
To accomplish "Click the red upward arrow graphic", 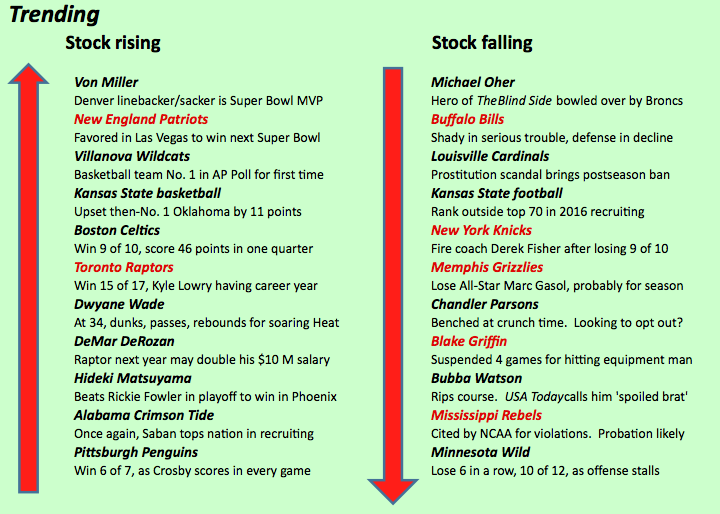I will pos(28,278).
